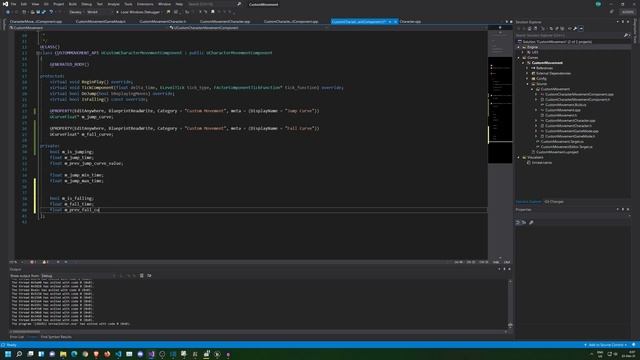Viewport: 640px width, 360px height.
Task: Open the Extensions menu
Action: tap(145, 4)
